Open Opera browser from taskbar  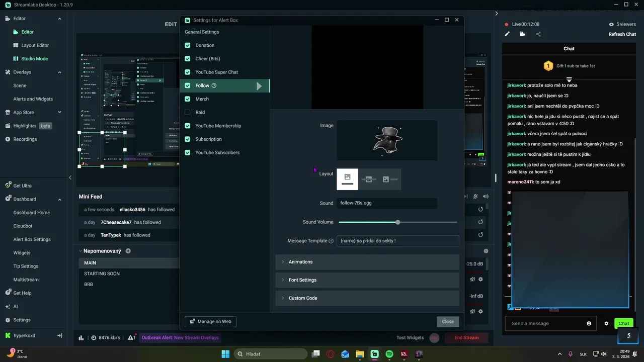tap(331, 354)
